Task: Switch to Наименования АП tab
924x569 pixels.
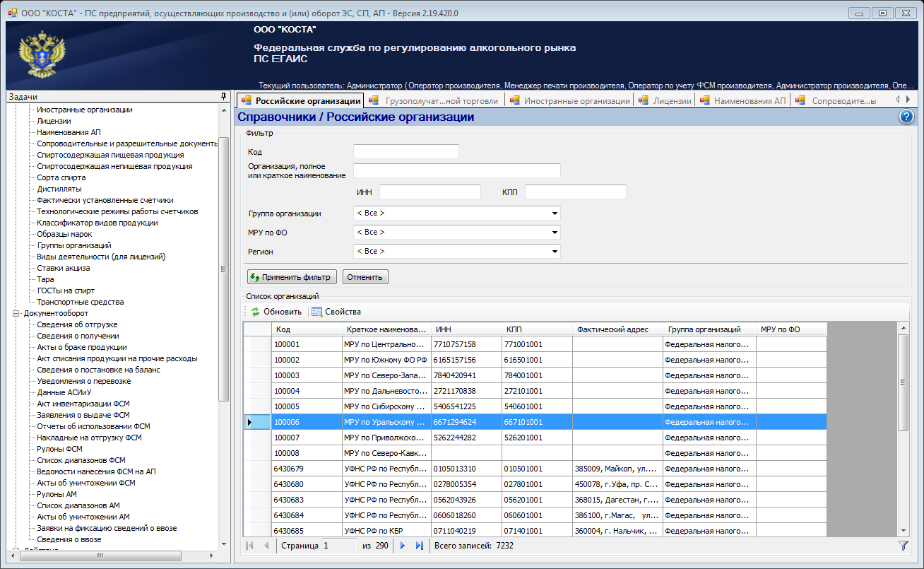Action: coord(742,101)
